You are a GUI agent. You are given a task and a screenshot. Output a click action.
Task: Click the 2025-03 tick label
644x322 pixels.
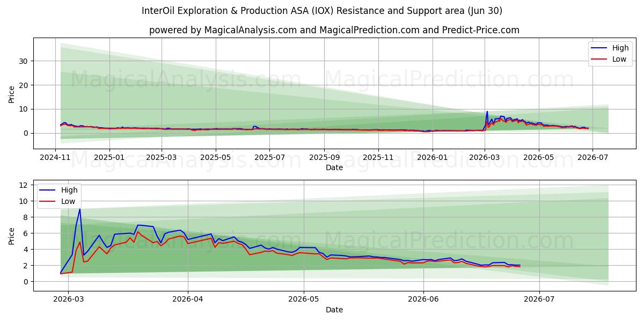coord(162,157)
